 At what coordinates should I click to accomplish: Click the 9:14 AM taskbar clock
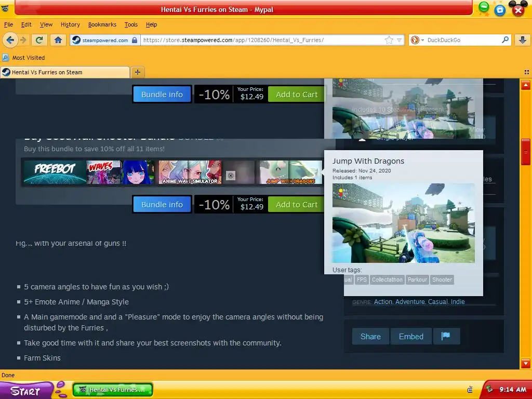tap(512, 390)
